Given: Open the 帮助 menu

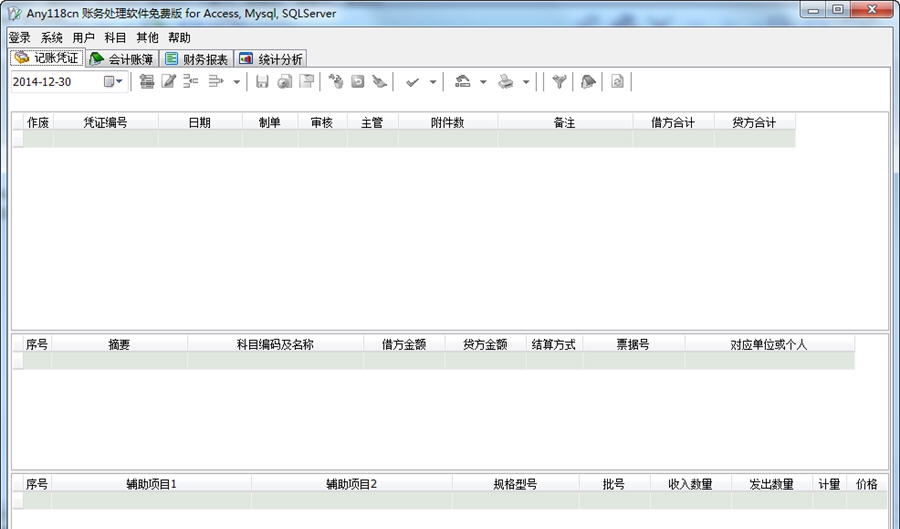Looking at the screenshot, I should tap(180, 38).
